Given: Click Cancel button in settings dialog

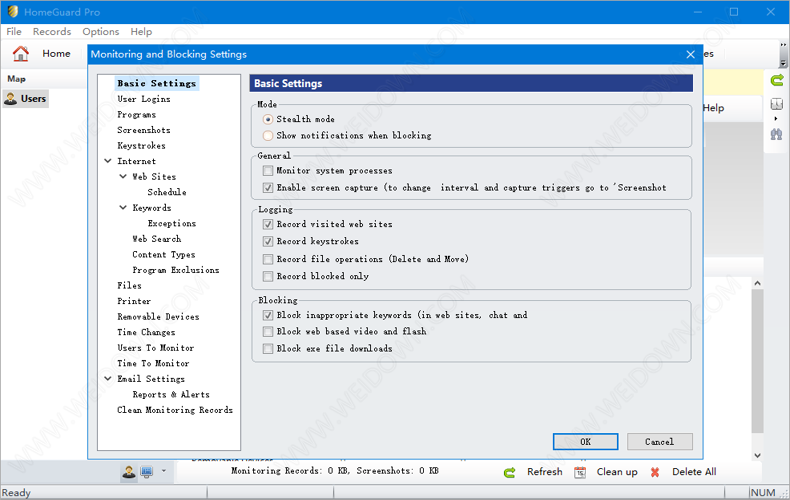Looking at the screenshot, I should 660,442.
